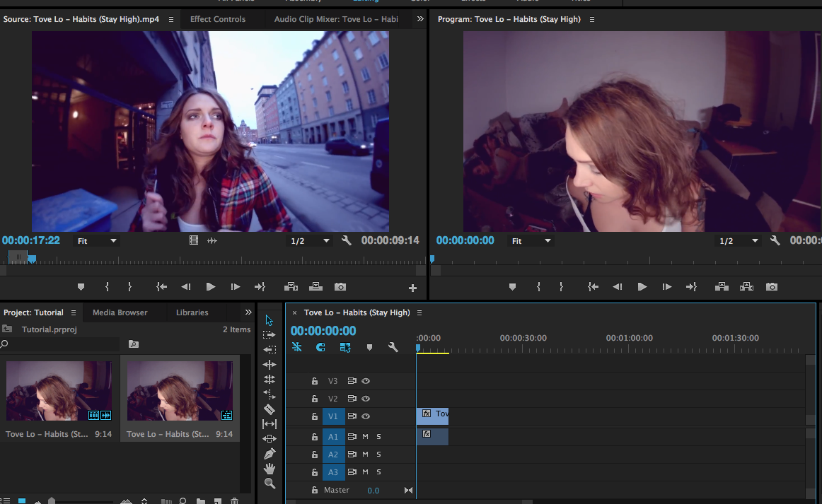Open Timeline display settings wrench

pyautogui.click(x=393, y=347)
